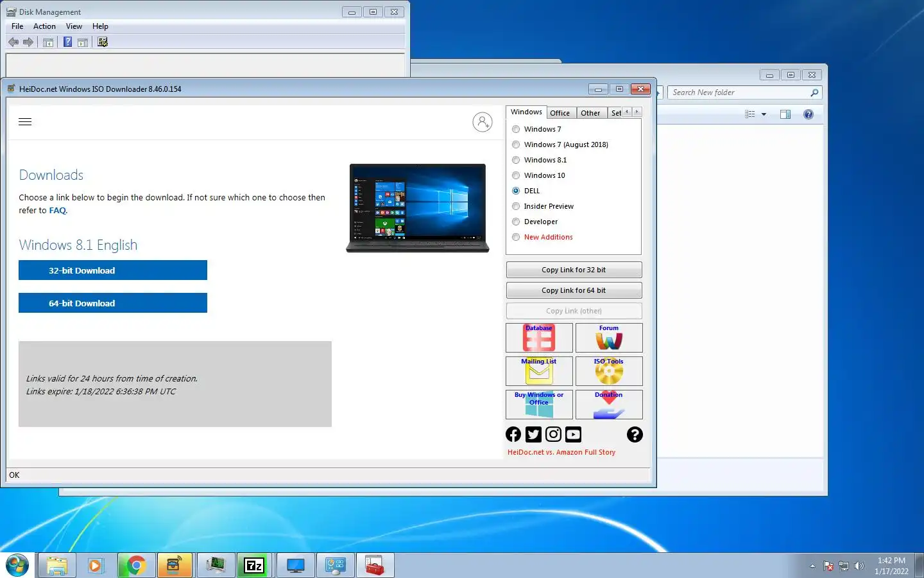Select the New Additions radio button
This screenshot has height=578, width=924.
(516, 237)
